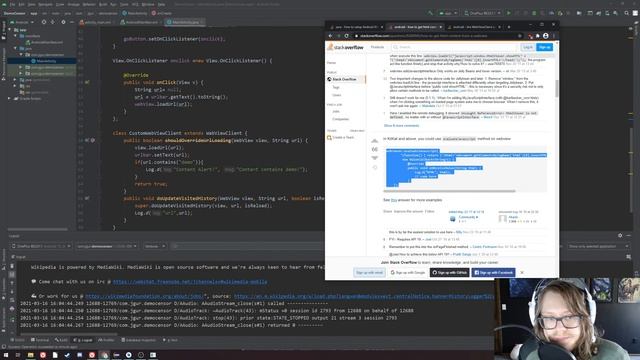This screenshot has width=640, height=360.
Task: Open Logcat panel settings gear icon
Action: [620, 236]
